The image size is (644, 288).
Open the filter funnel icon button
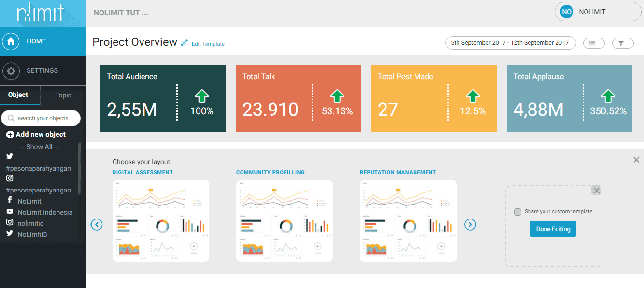[x=623, y=43]
